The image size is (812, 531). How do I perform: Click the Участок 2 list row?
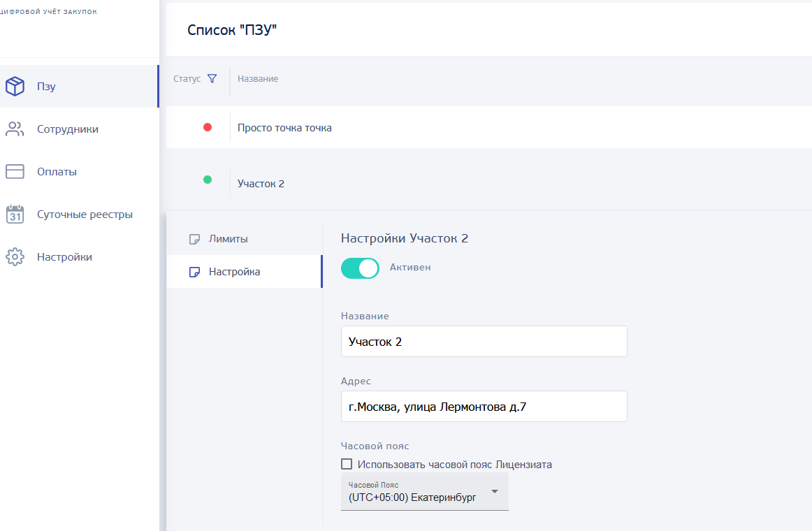coord(261,184)
